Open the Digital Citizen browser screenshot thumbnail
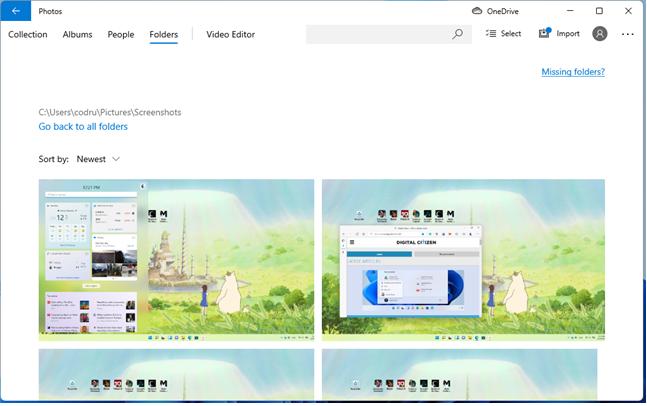The height and width of the screenshot is (406, 647). click(463, 260)
